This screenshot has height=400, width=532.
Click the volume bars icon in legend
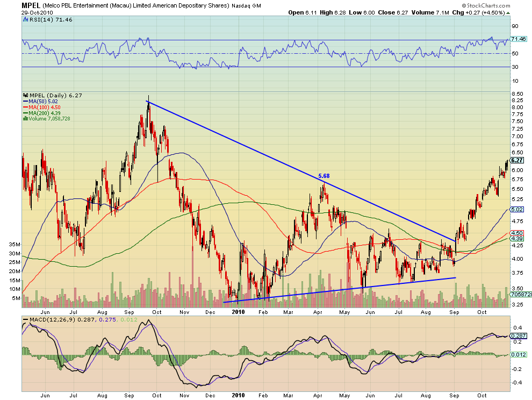(25, 118)
